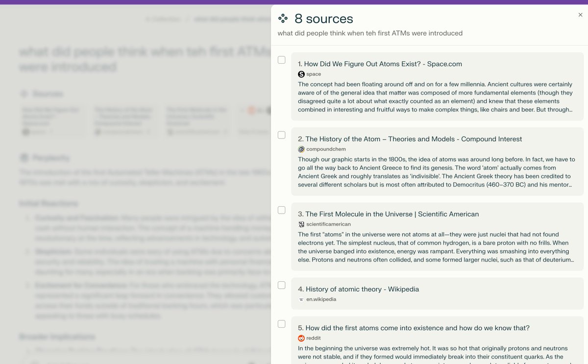Click the 'reddit' domain label
This screenshot has height=364, width=588.
click(313, 338)
